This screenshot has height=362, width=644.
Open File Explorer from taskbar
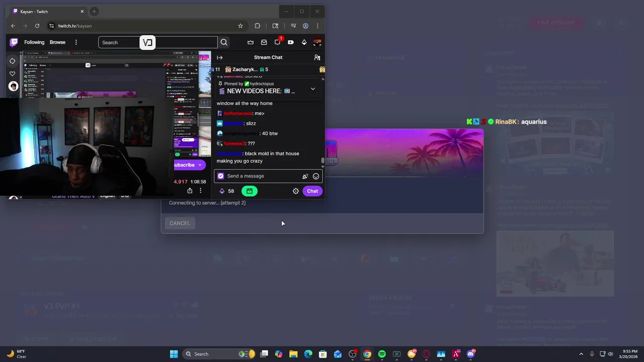(x=293, y=354)
